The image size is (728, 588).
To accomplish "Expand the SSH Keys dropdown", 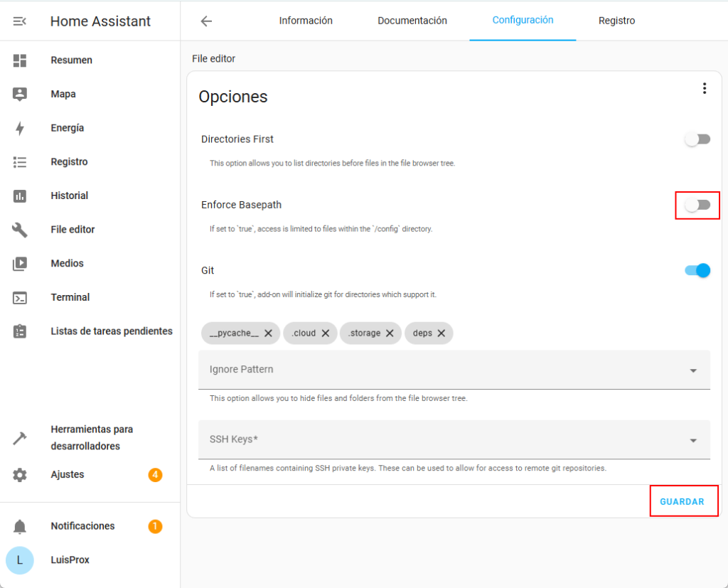I will click(x=692, y=440).
